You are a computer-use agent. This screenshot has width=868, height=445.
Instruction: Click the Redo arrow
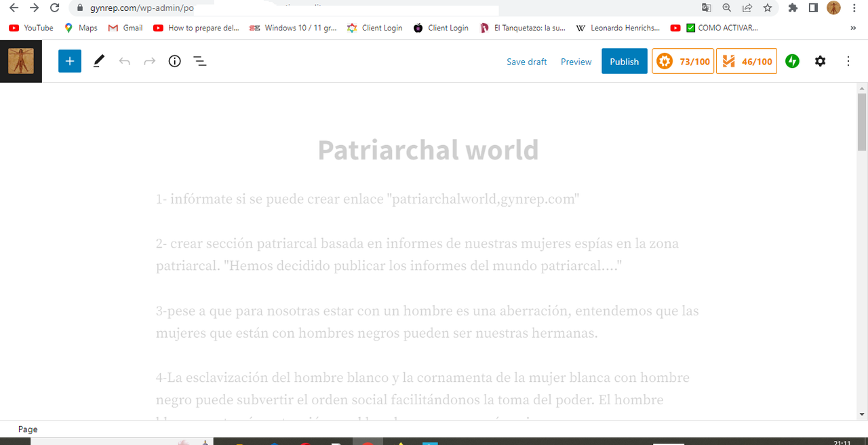pos(150,61)
